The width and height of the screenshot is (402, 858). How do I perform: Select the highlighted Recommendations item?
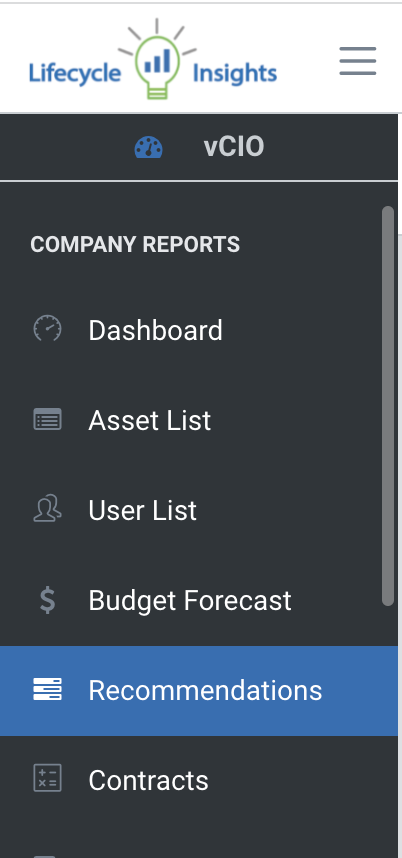199,691
